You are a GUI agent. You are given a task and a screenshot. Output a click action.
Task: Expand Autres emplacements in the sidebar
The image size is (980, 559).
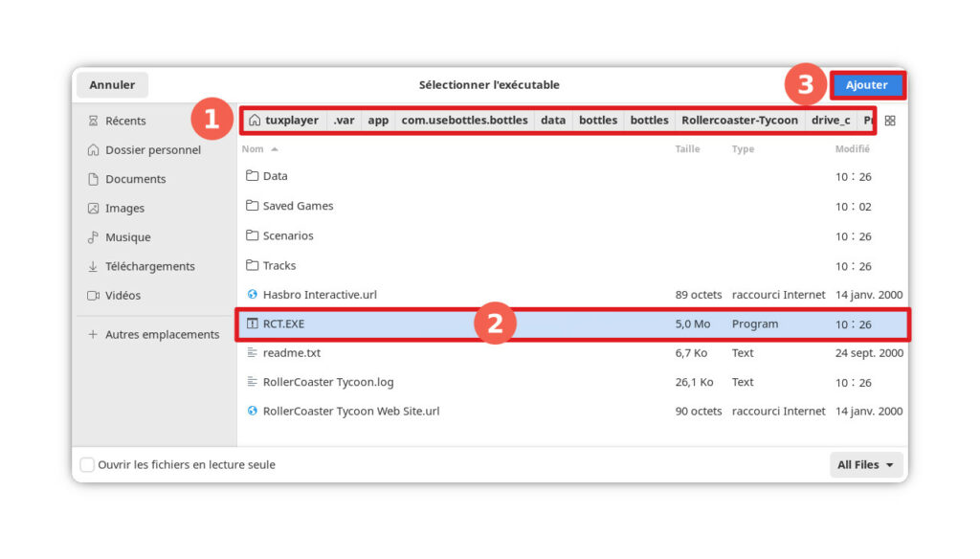coord(162,335)
